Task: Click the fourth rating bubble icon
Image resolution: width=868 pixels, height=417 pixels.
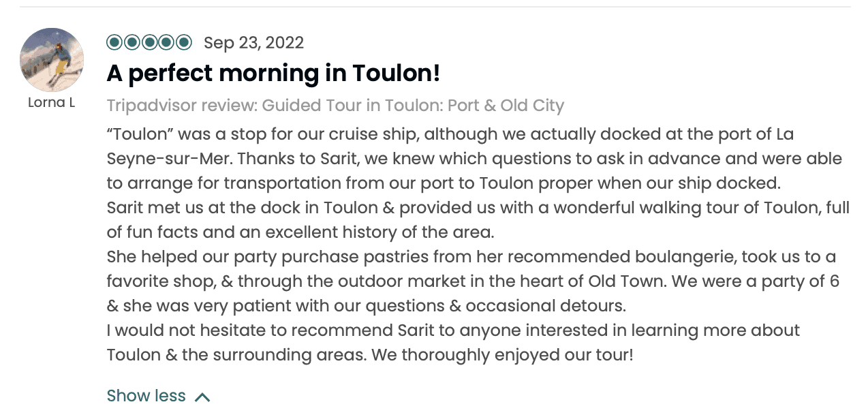Action: tap(166, 43)
